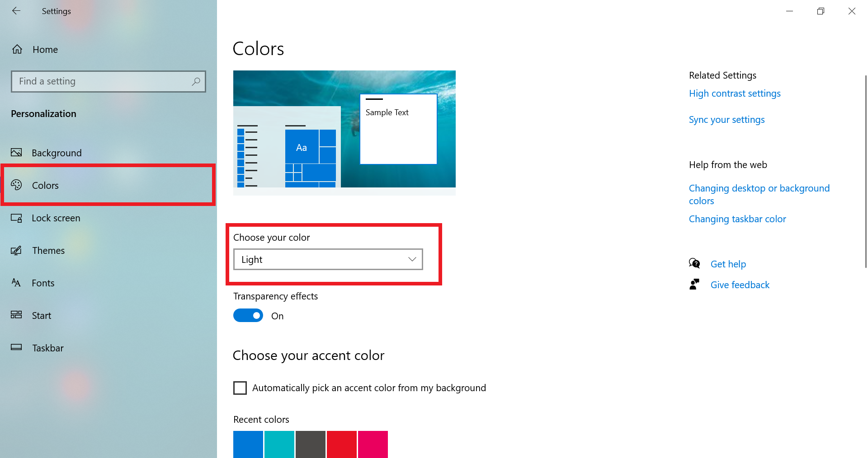The image size is (868, 458).
Task: Click the Lock screen icon
Action: (x=16, y=218)
